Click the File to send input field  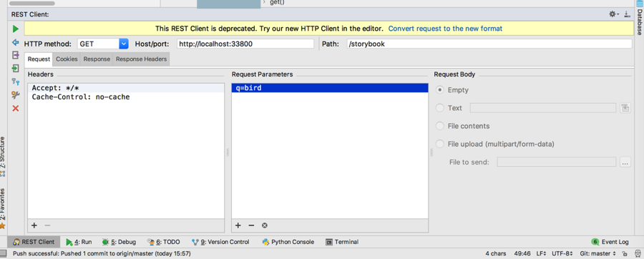point(557,162)
